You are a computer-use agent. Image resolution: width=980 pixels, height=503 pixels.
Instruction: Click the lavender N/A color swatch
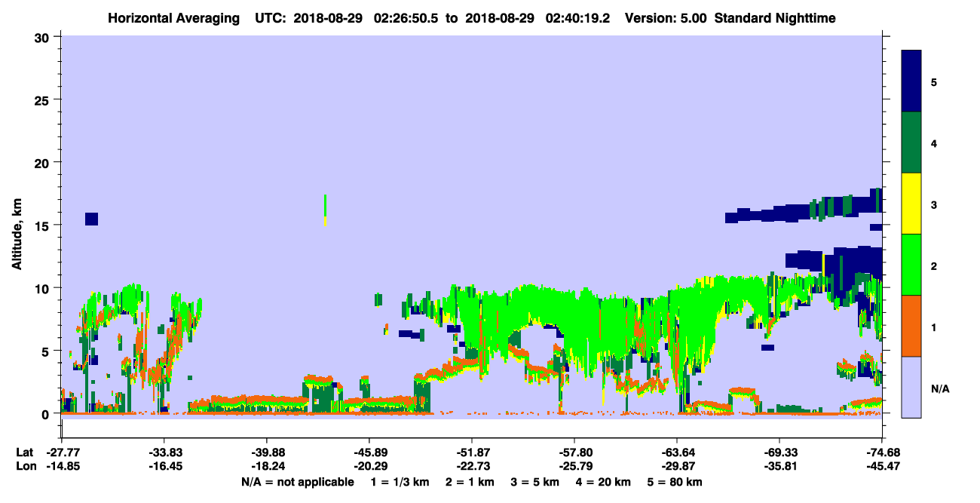tap(911, 387)
